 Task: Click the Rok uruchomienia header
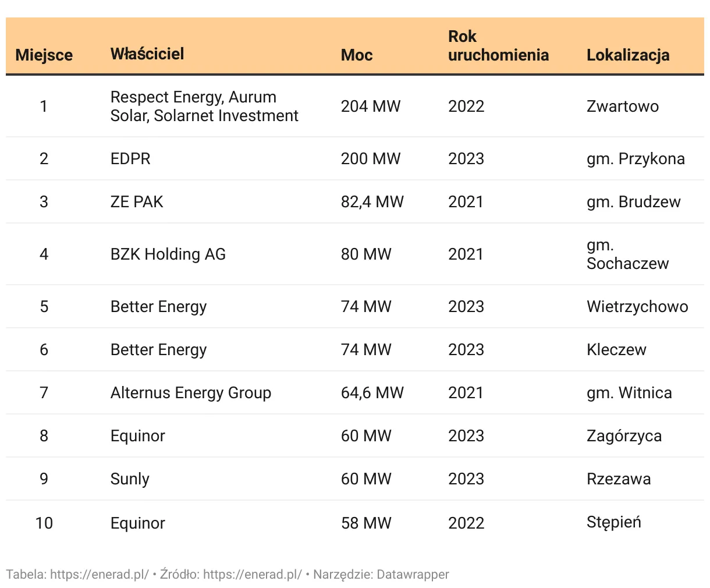pos(498,46)
